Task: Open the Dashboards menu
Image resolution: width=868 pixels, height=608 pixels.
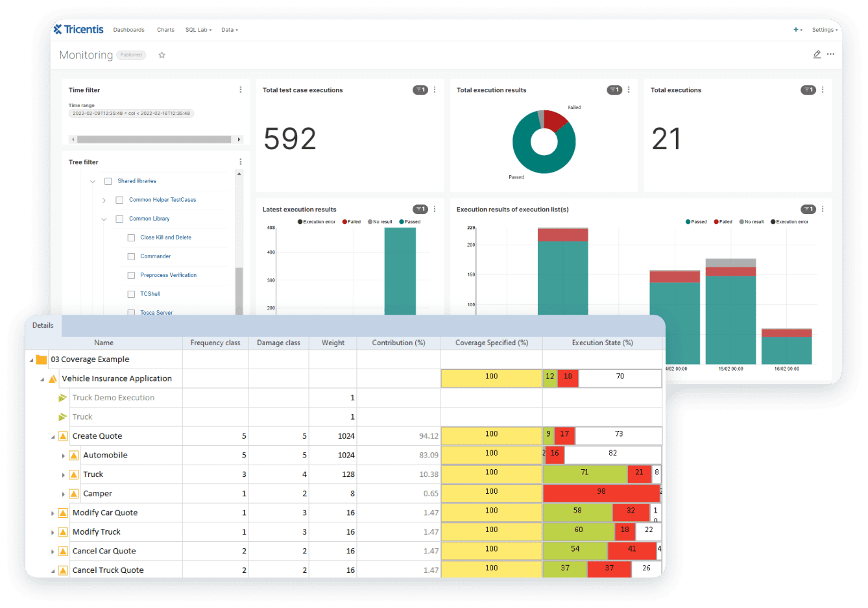Action: pyautogui.click(x=128, y=30)
